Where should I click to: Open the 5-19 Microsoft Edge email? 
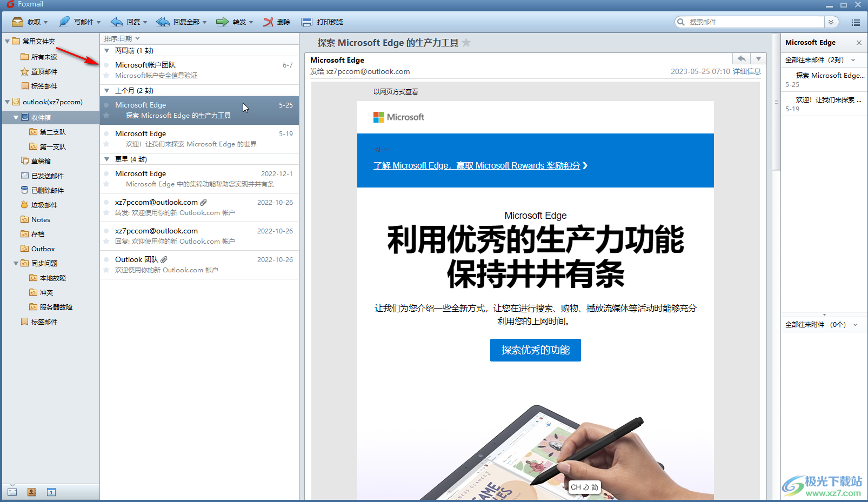[x=199, y=139]
